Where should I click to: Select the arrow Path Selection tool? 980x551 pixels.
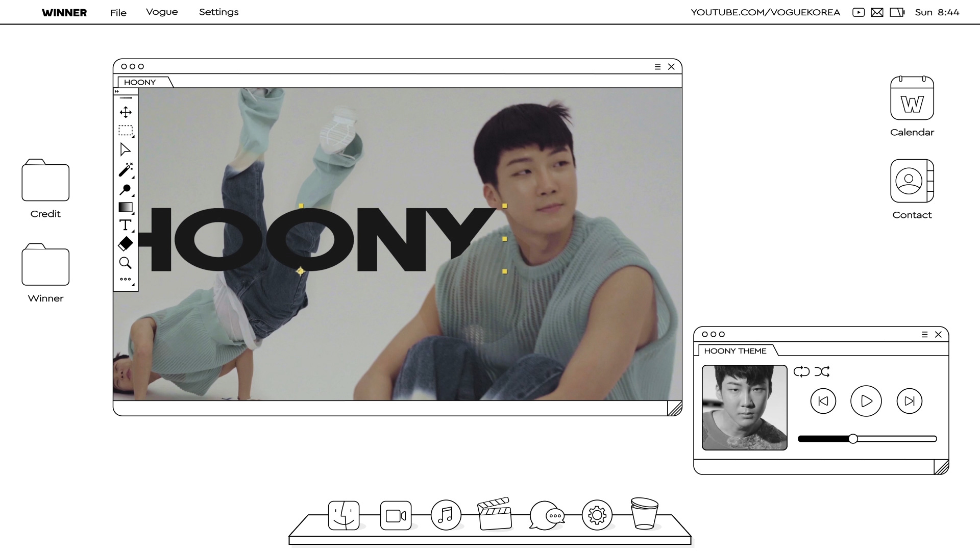pyautogui.click(x=126, y=149)
